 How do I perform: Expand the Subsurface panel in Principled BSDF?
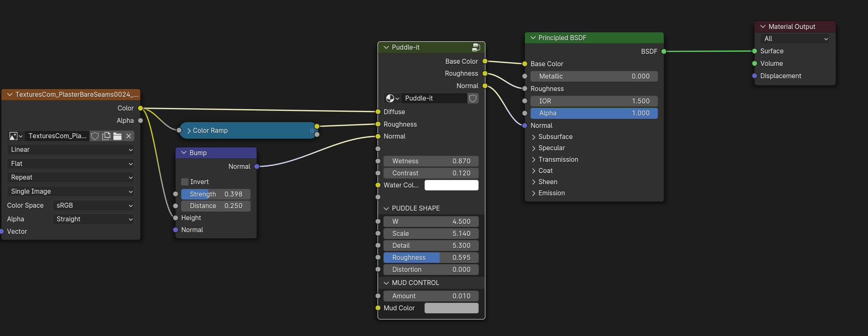(x=534, y=137)
